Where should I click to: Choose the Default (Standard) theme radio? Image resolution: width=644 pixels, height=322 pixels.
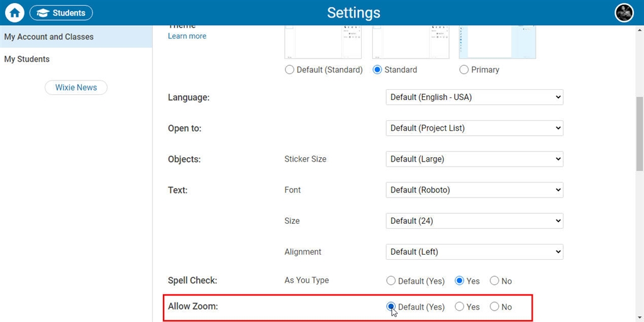point(289,70)
